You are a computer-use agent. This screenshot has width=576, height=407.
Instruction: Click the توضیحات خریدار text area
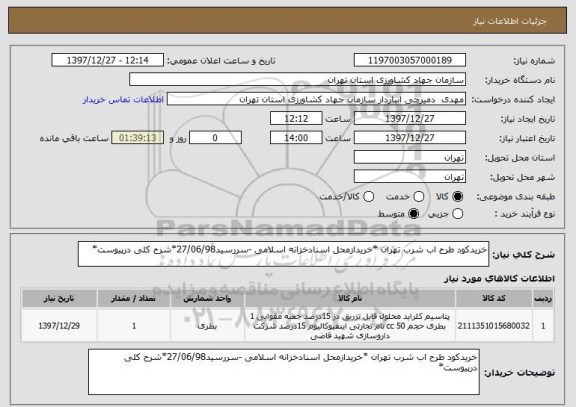284,372
